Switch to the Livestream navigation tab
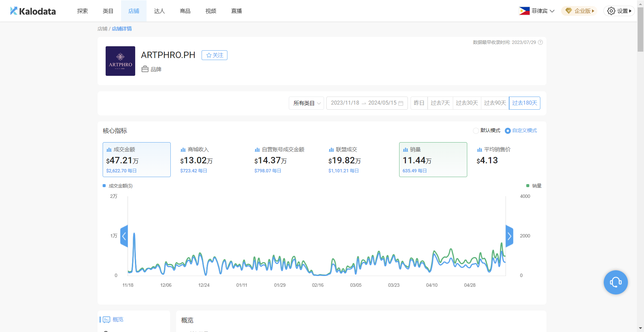Viewport: 644px width, 332px height. (x=236, y=11)
